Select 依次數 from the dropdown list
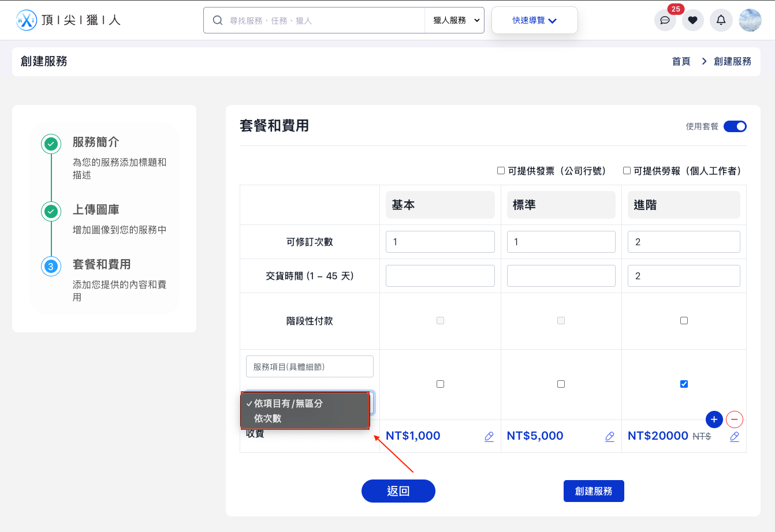 (x=268, y=418)
